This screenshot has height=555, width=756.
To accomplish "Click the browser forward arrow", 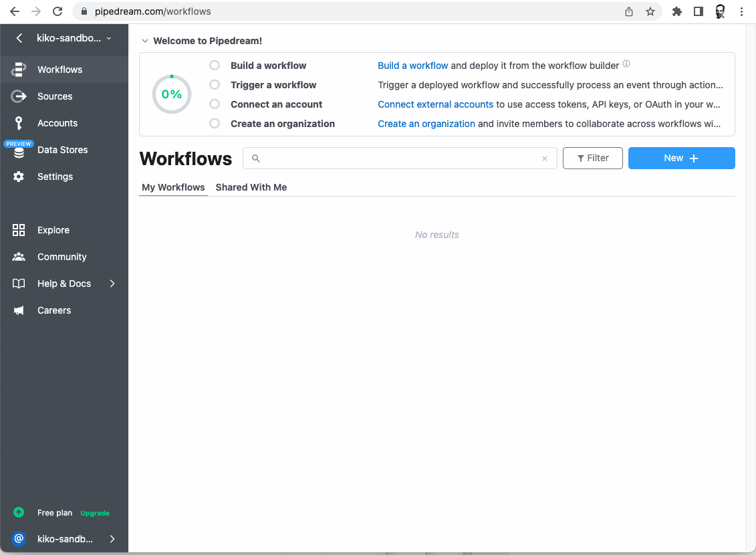I will [36, 11].
